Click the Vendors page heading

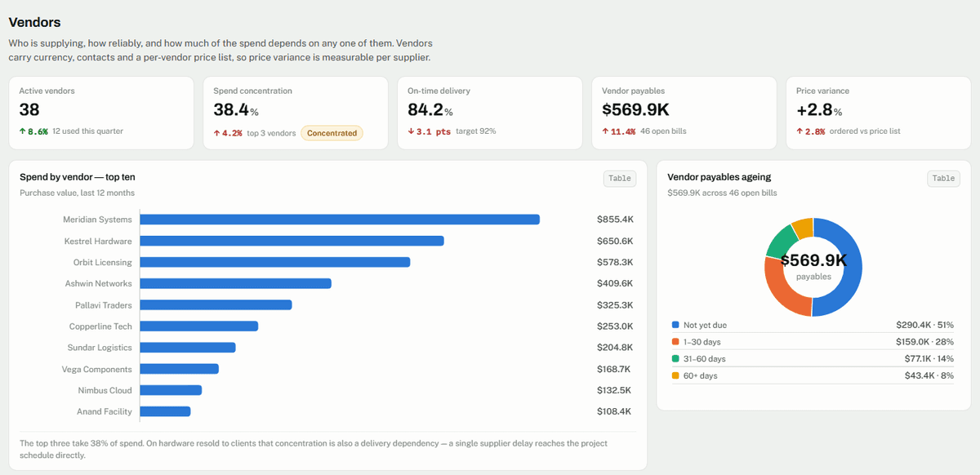click(x=34, y=22)
